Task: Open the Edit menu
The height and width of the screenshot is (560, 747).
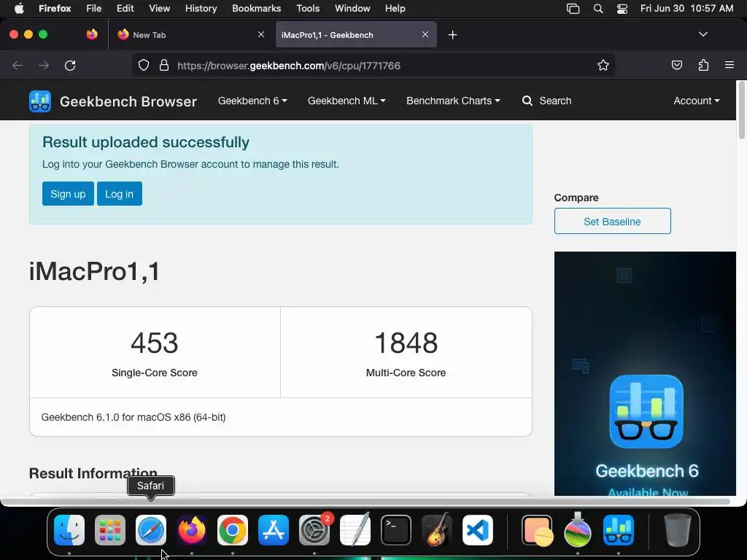Action: coord(125,9)
